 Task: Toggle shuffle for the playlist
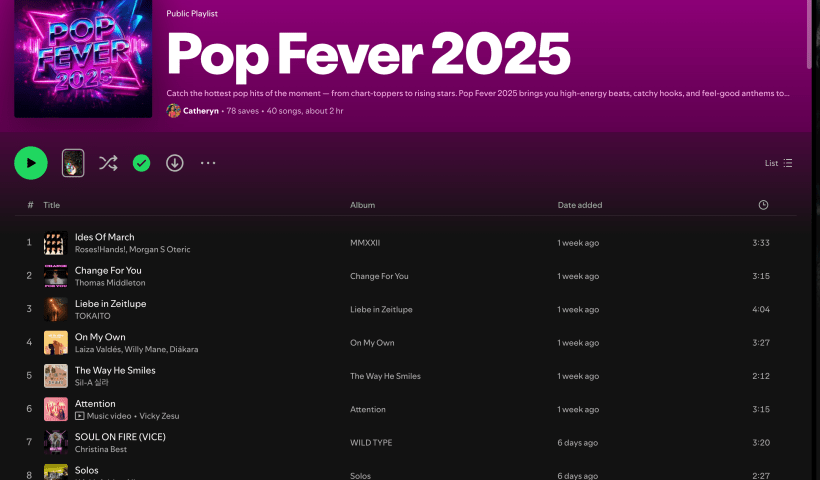108,163
